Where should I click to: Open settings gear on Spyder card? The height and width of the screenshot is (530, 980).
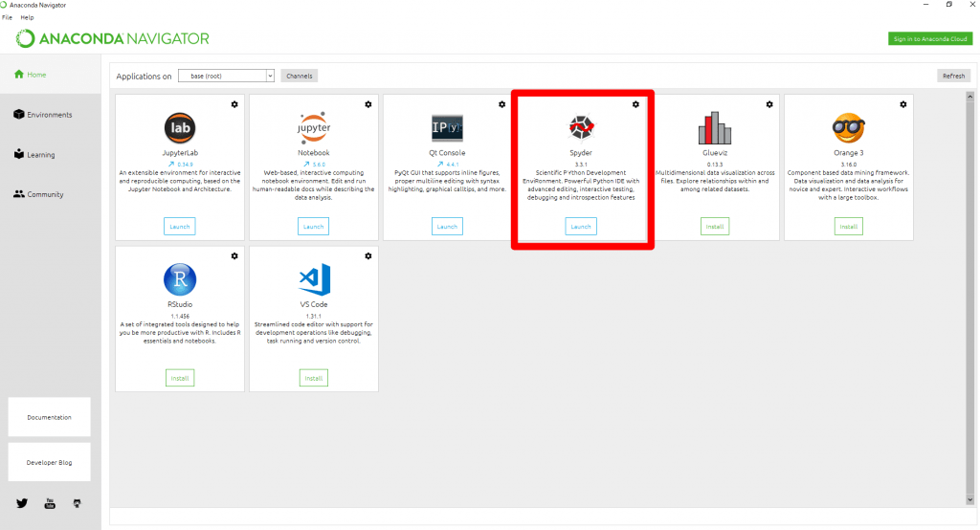point(635,104)
